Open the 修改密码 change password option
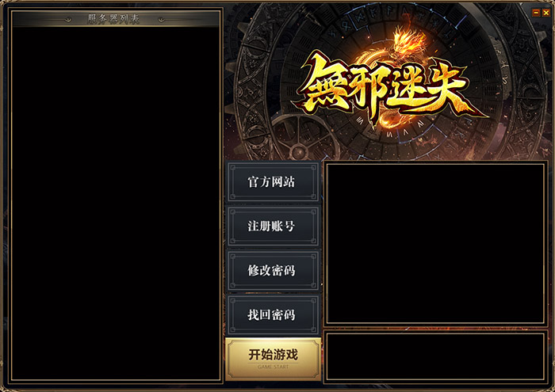Image resolution: width=555 pixels, height=392 pixels. 273,270
